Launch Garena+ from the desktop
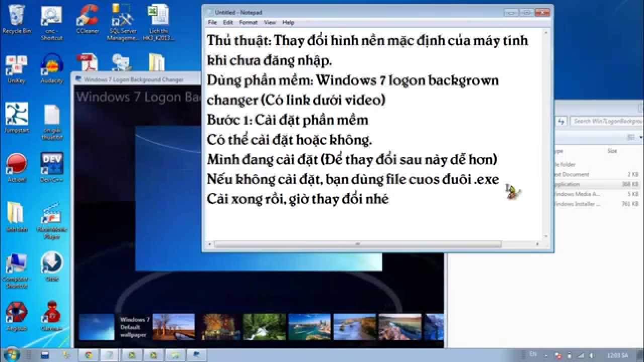This screenshot has height=362, width=644. pyautogui.click(x=52, y=316)
